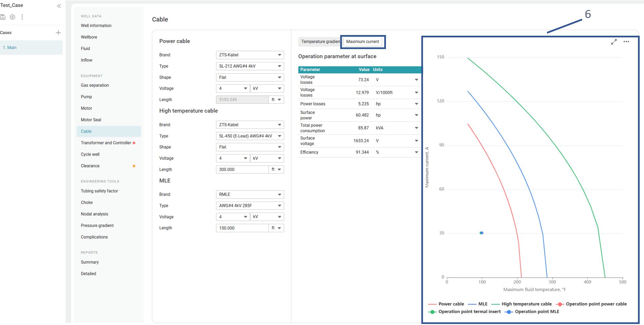Open the chart options ellipsis menu
644x325 pixels.
tap(626, 42)
